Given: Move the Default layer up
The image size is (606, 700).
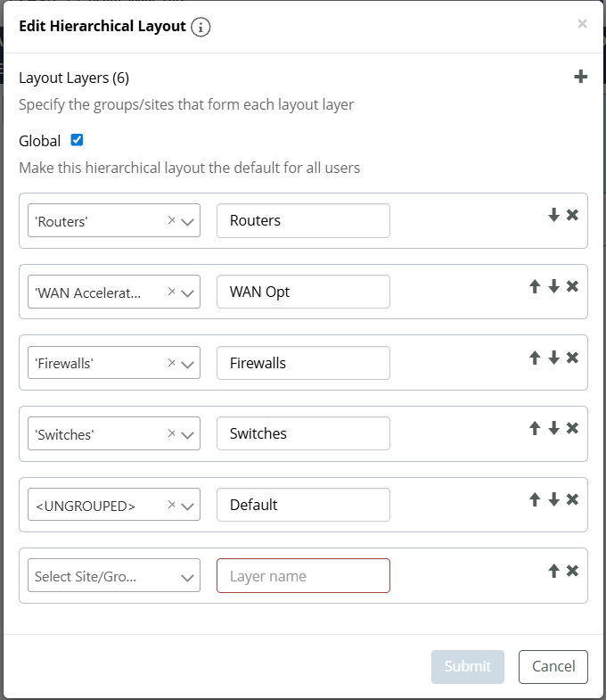Looking at the screenshot, I should 535,499.
